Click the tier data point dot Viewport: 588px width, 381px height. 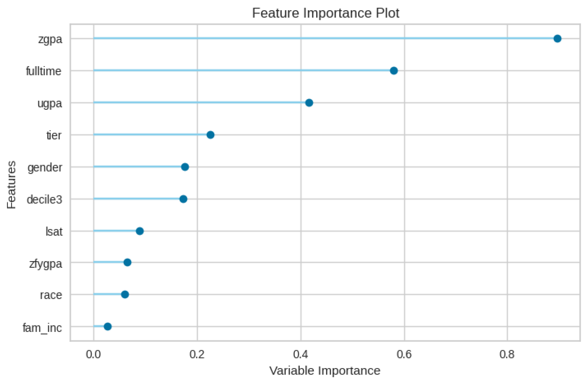tap(210, 135)
